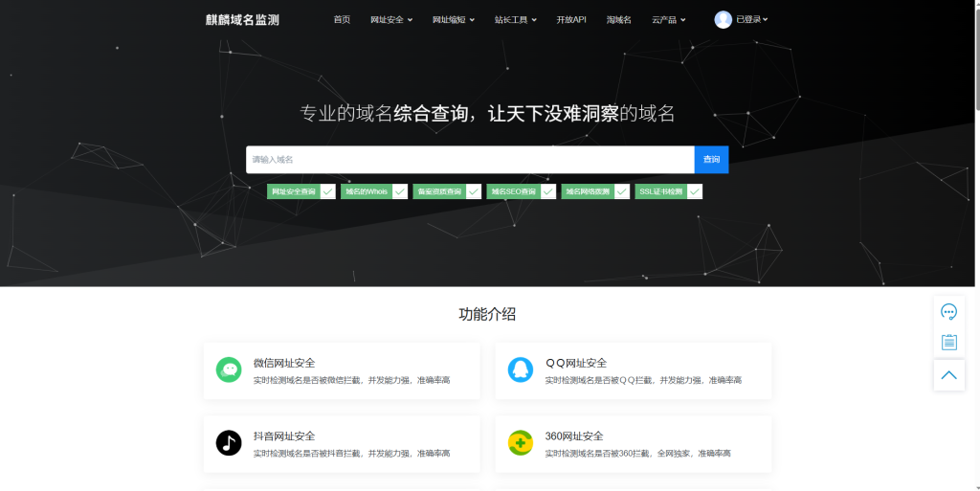Click the floating clipboard feedback icon

[948, 342]
